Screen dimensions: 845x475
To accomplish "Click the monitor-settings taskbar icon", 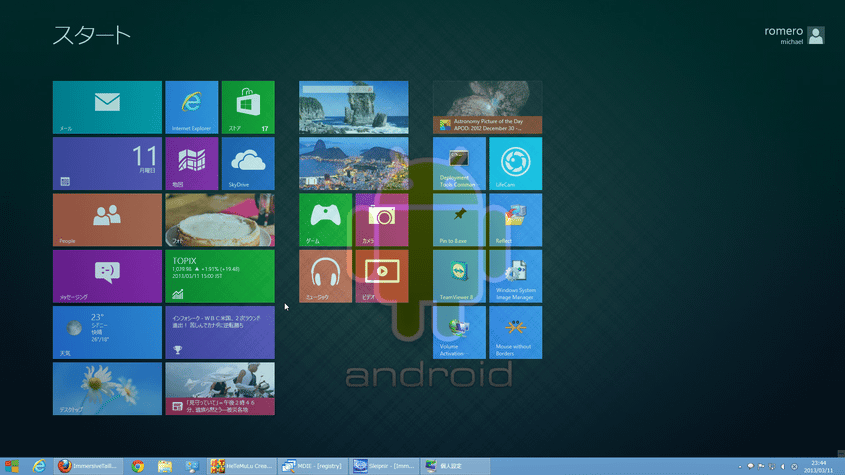I will point(192,466).
